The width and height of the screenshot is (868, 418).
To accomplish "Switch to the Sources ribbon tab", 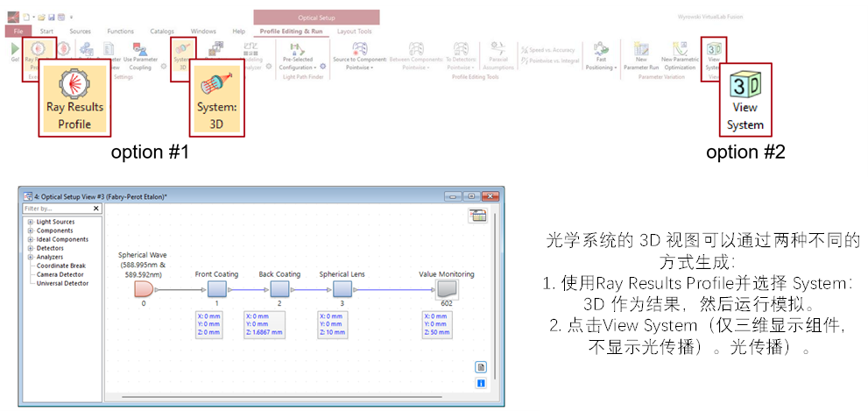I will point(81,32).
